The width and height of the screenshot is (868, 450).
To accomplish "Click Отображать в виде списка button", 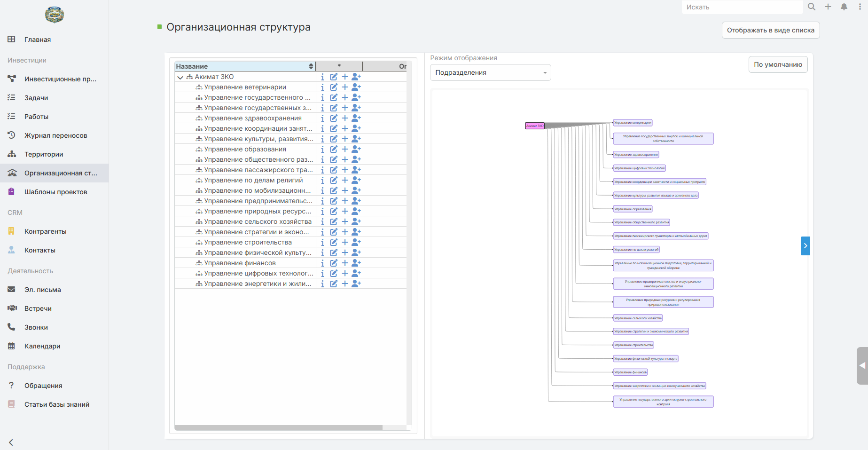I will (771, 30).
